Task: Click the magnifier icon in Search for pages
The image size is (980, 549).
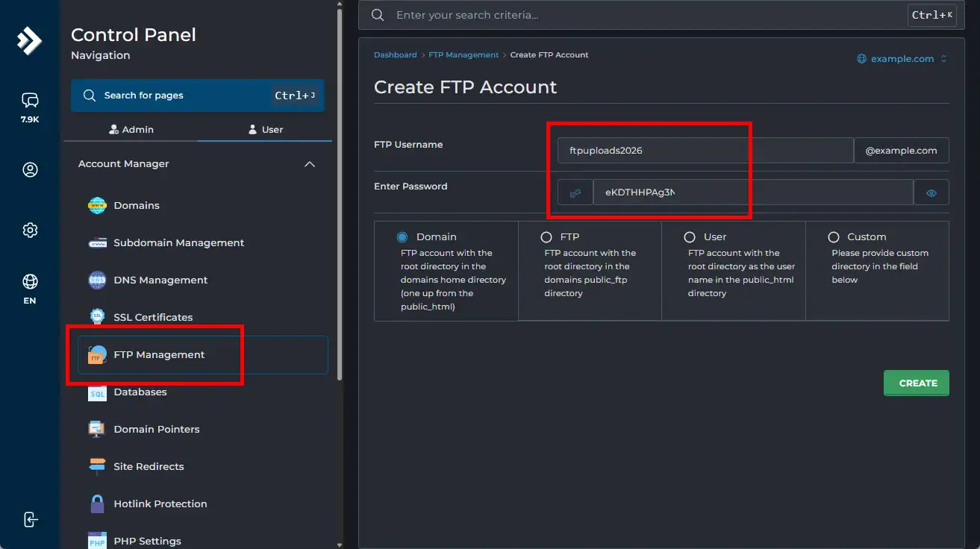Action: point(90,95)
